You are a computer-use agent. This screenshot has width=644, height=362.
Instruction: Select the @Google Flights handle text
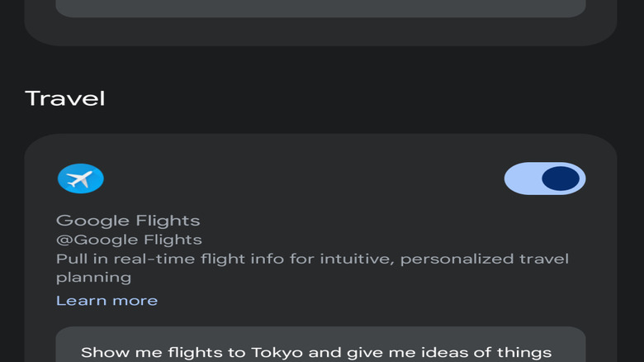point(129,240)
